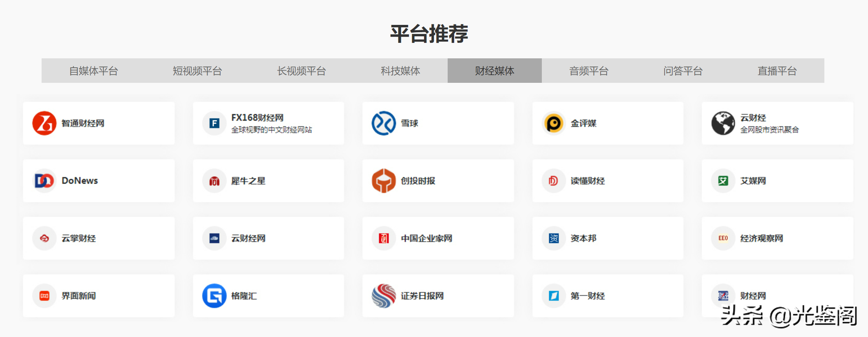Open the 界面新闻 platform link
This screenshot has width=868, height=337.
pos(99,296)
